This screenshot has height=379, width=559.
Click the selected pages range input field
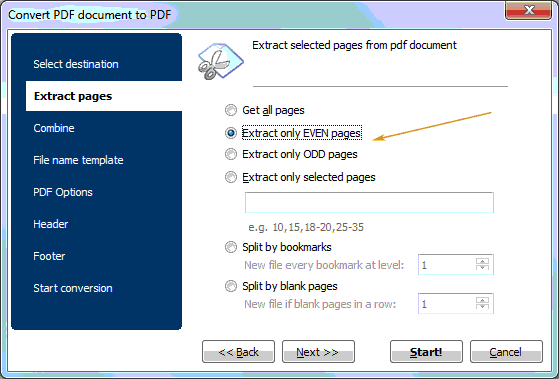point(369,203)
